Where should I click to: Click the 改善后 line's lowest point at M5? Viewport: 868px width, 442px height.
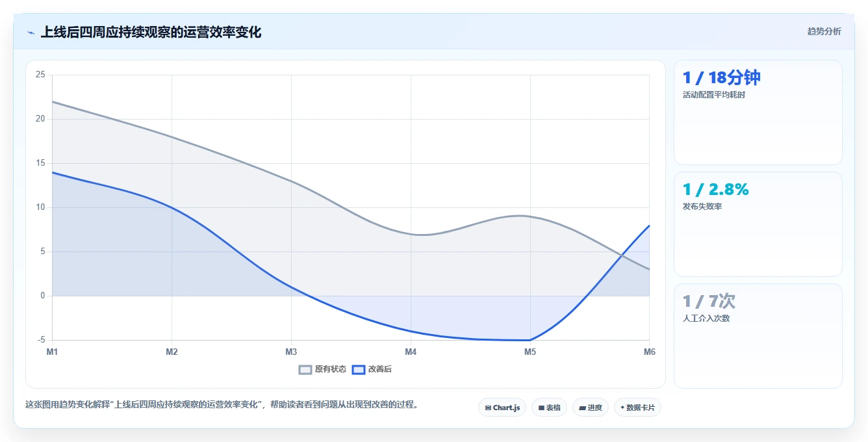tap(530, 340)
